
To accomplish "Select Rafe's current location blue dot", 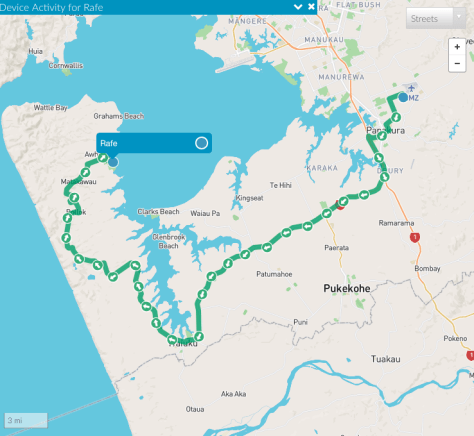I will [x=113, y=162].
